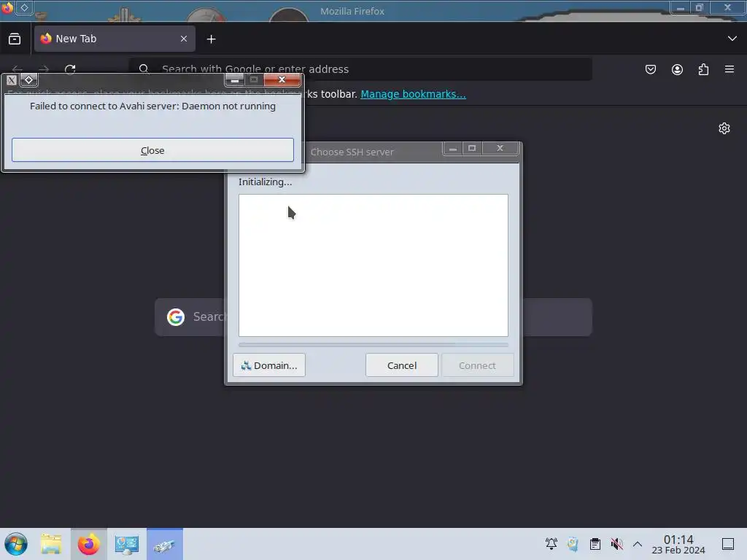Open the Firefox application hamburger menu

729,69
